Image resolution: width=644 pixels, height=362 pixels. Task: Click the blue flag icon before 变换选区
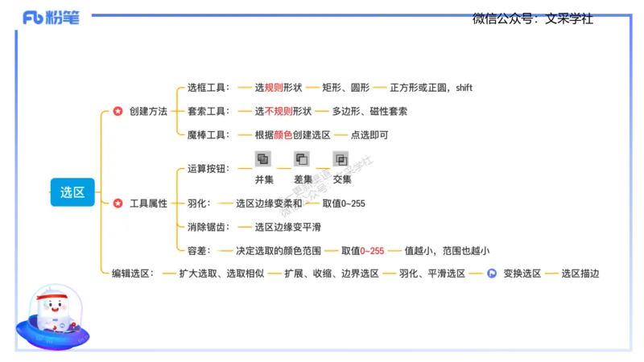492,274
